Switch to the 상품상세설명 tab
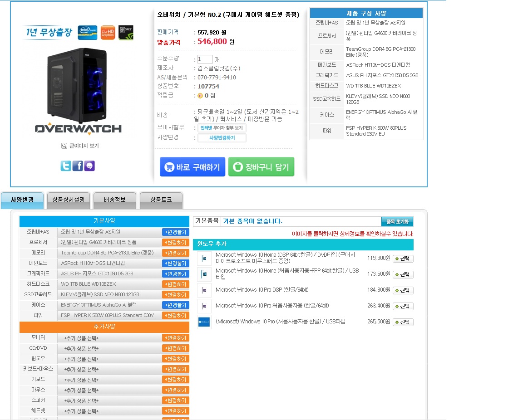 (x=69, y=200)
